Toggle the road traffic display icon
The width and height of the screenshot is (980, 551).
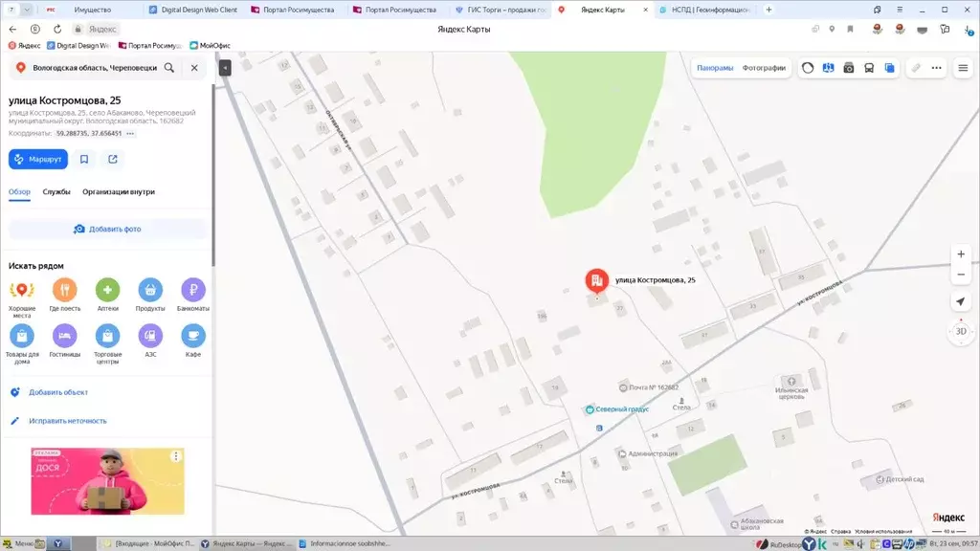pyautogui.click(x=809, y=68)
